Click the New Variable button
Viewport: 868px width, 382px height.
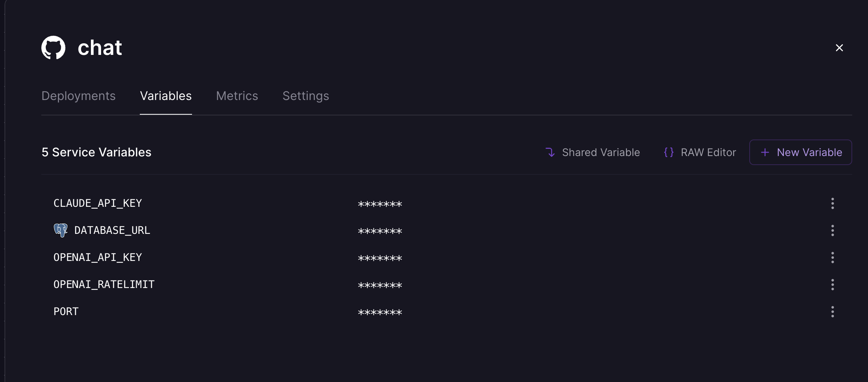point(800,152)
